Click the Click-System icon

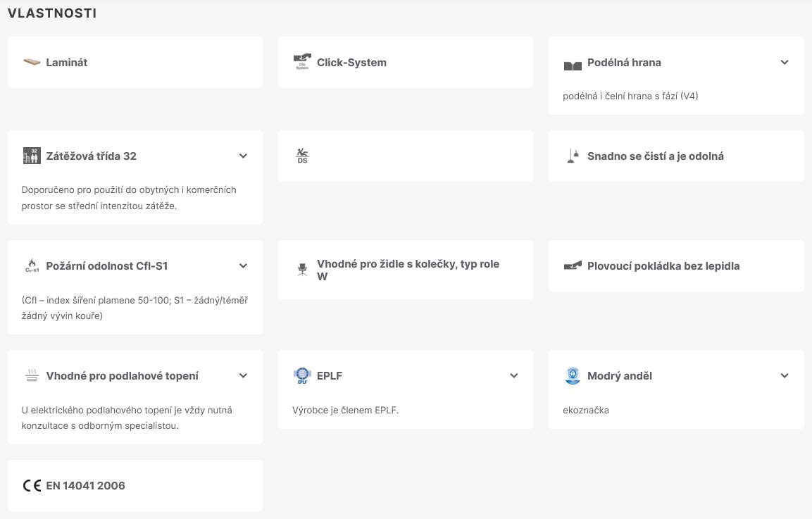click(302, 62)
